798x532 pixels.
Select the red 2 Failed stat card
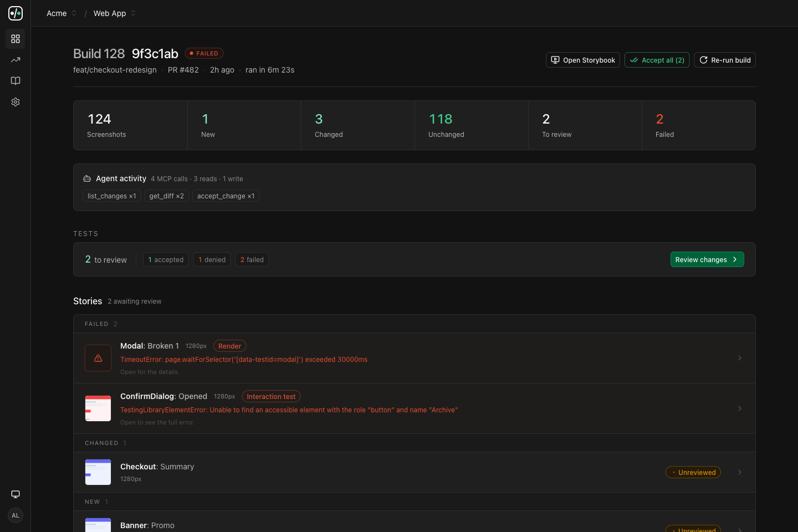pos(699,125)
